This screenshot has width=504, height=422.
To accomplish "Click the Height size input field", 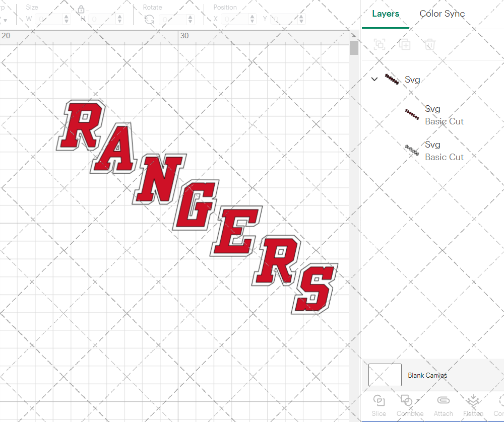I will pyautogui.click(x=102, y=19).
